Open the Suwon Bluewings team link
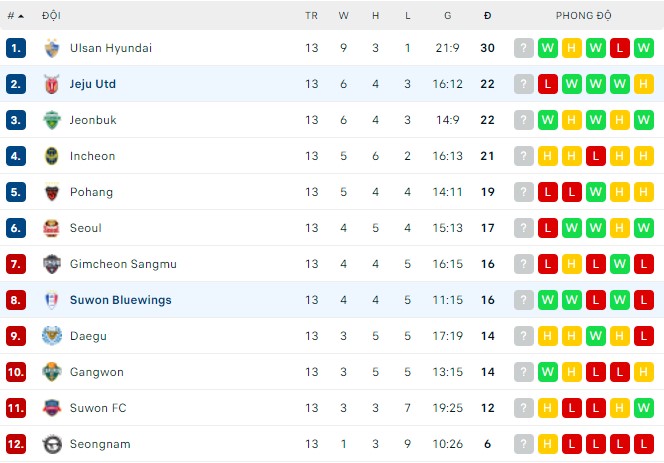Screen dimensions: 664x463 point(120,300)
